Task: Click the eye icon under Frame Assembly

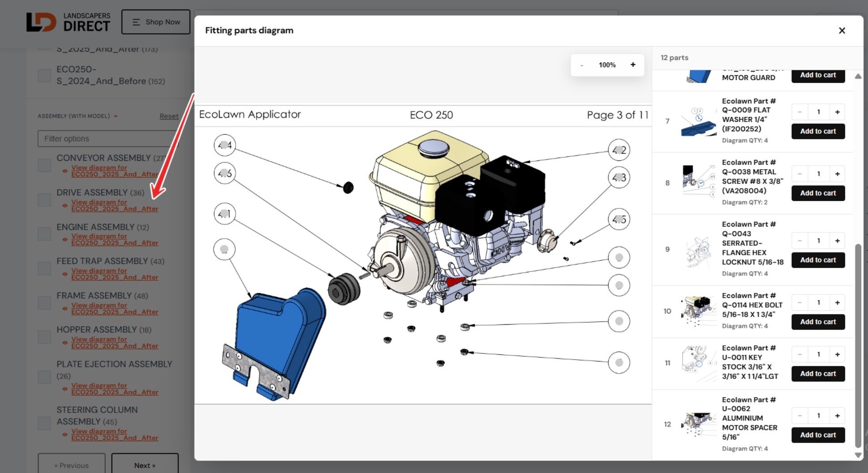Action: point(65,309)
